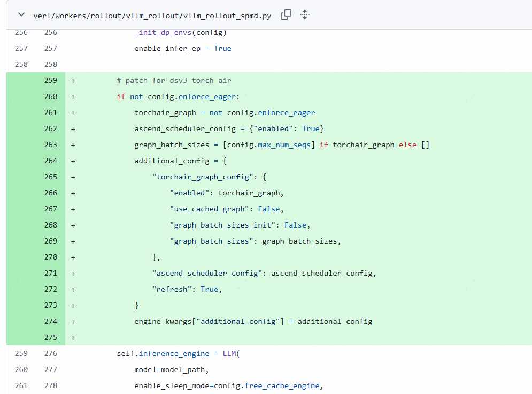Click 'model=model_path' on line 277
The height and width of the screenshot is (394, 532).
(169, 369)
